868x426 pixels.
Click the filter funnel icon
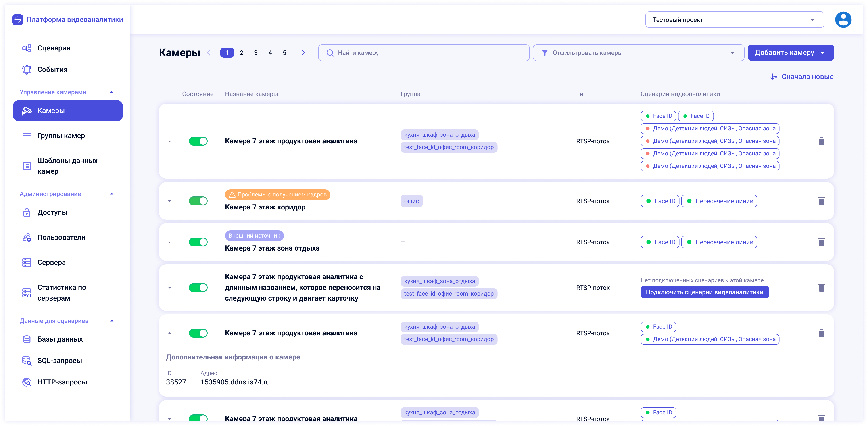(x=544, y=53)
